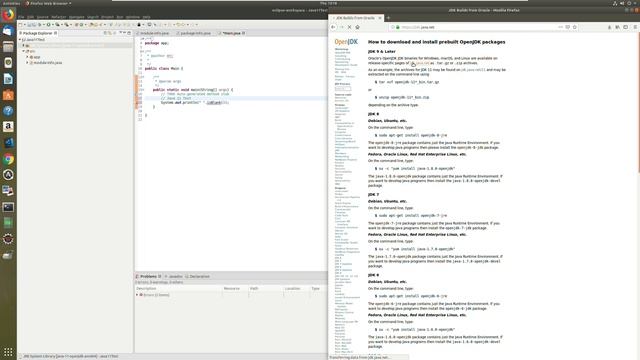Click the jdk.java.net/11 link
640x360 pixels.
473,70
